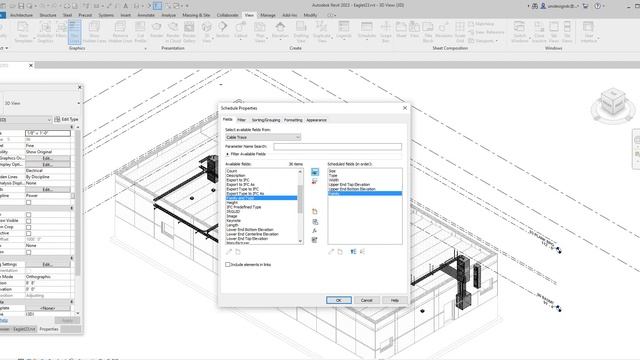Toggle the checkbox below the Power row

[x=29, y=202]
